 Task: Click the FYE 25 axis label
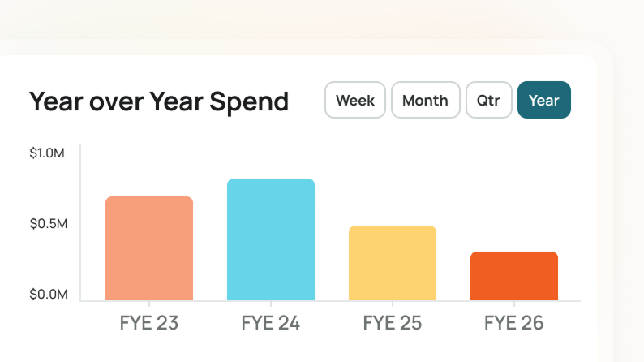393,323
